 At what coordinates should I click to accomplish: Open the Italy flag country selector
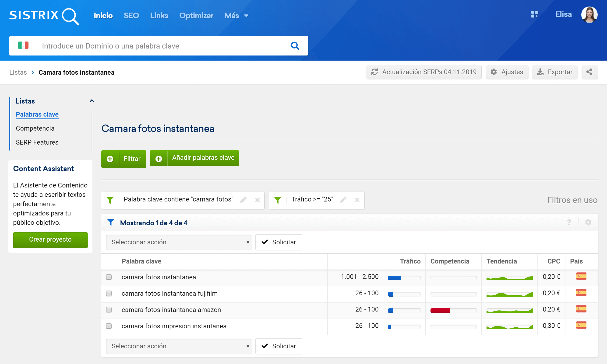coord(23,46)
